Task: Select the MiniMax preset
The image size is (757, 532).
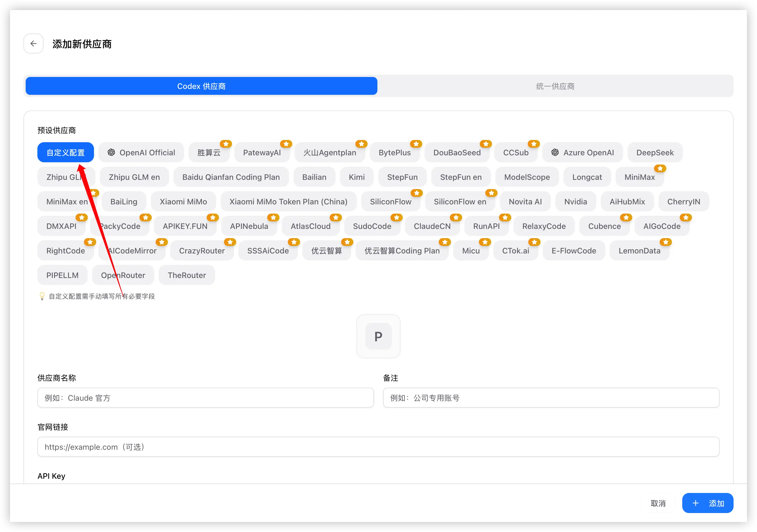Action: coord(640,177)
